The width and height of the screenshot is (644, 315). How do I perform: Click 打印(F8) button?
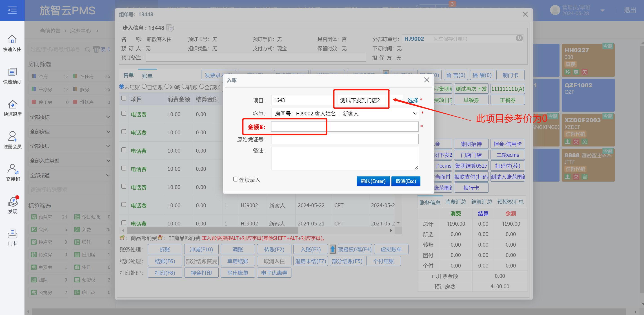[x=165, y=273]
